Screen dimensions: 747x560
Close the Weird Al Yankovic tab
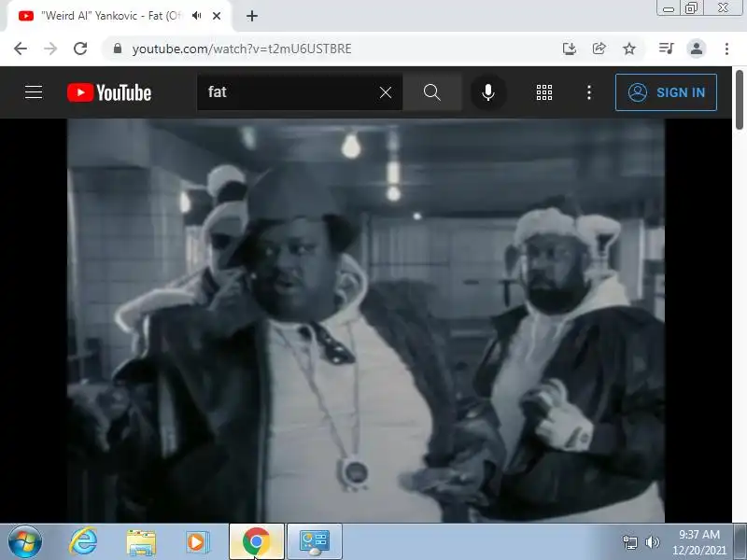[x=217, y=16]
